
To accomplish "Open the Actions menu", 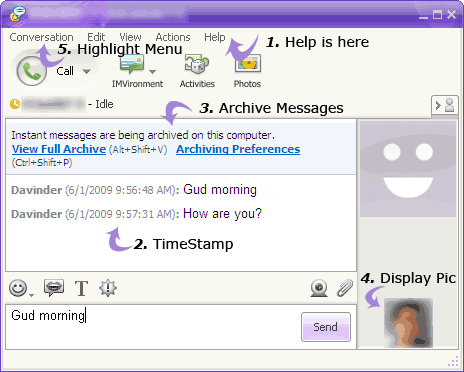I will pyautogui.click(x=173, y=37).
